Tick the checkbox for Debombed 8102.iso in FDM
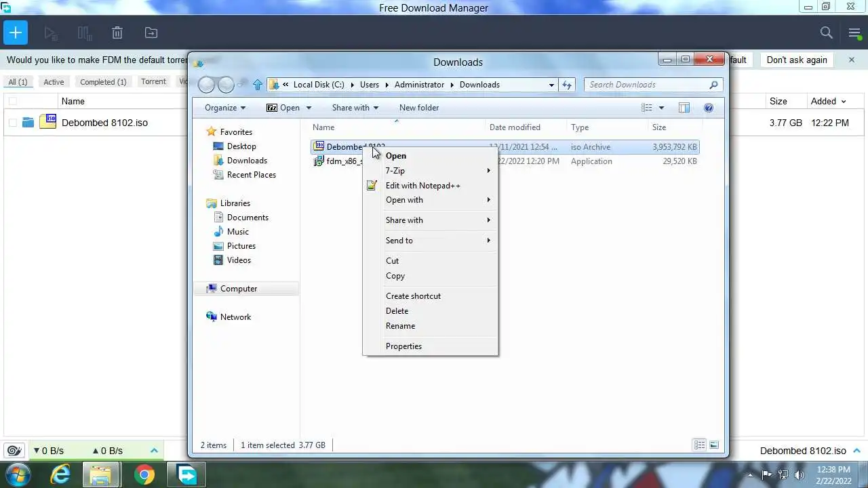This screenshot has height=488, width=868. point(12,123)
